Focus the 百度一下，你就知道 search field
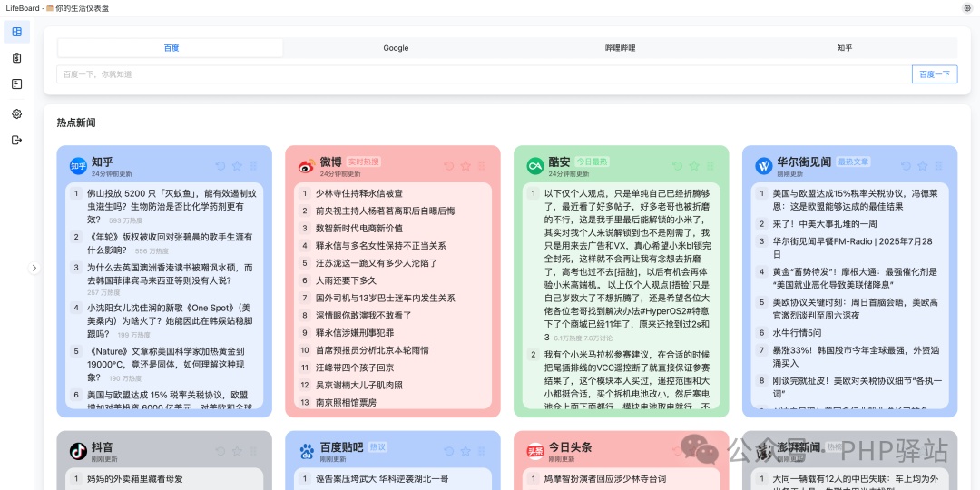The height and width of the screenshot is (490, 980). tap(485, 74)
